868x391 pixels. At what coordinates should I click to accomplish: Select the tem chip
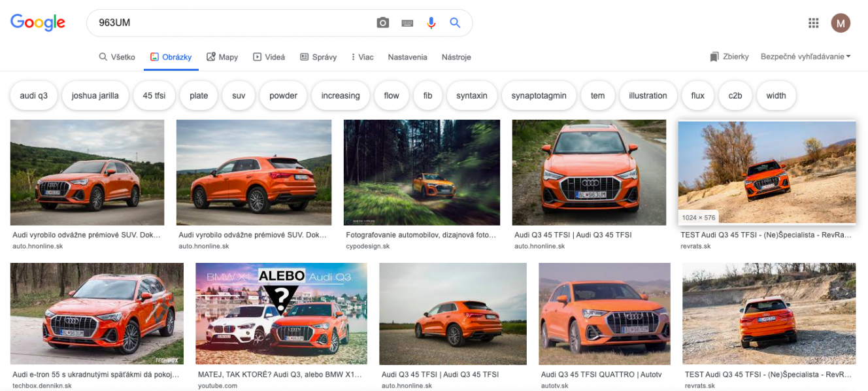pos(598,95)
